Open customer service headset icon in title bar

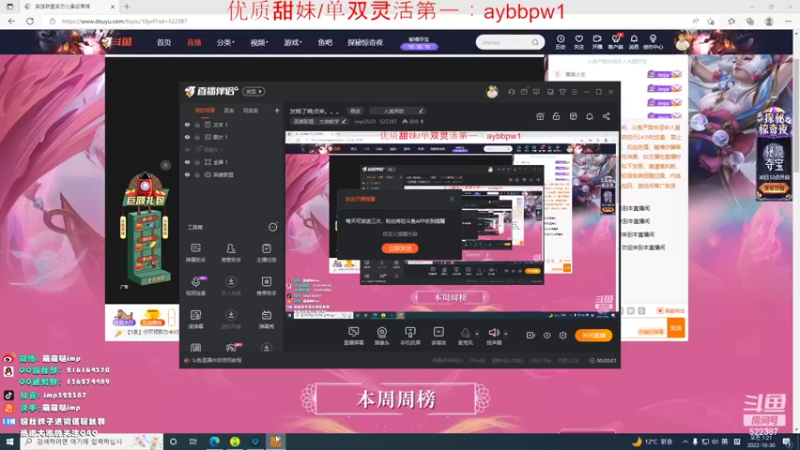511,92
